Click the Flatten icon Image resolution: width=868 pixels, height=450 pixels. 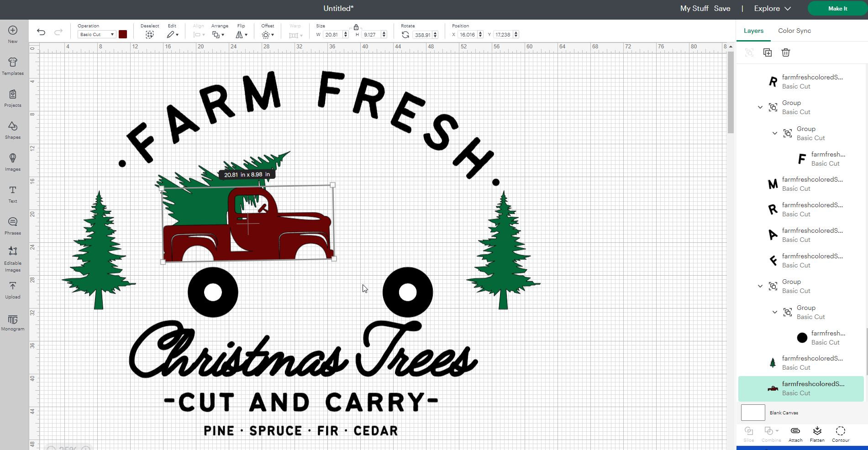point(817,433)
